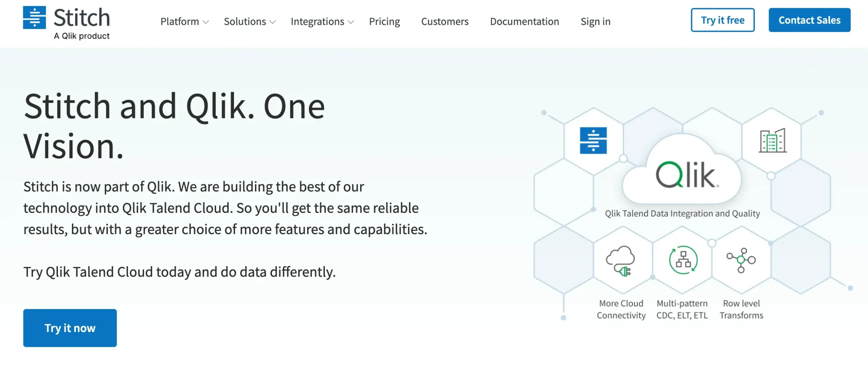Viewport: 868px width, 373px height.
Task: Open the Pricing page
Action: (x=384, y=22)
